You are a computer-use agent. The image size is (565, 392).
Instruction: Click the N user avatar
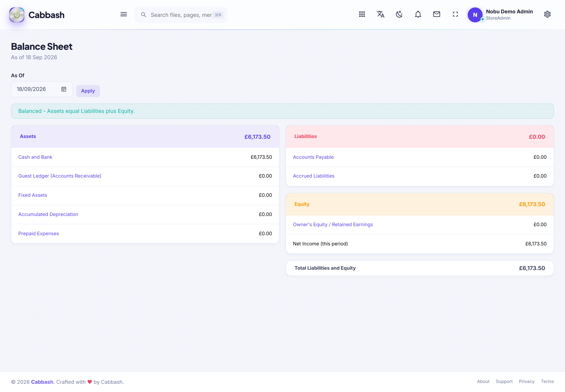click(x=475, y=15)
